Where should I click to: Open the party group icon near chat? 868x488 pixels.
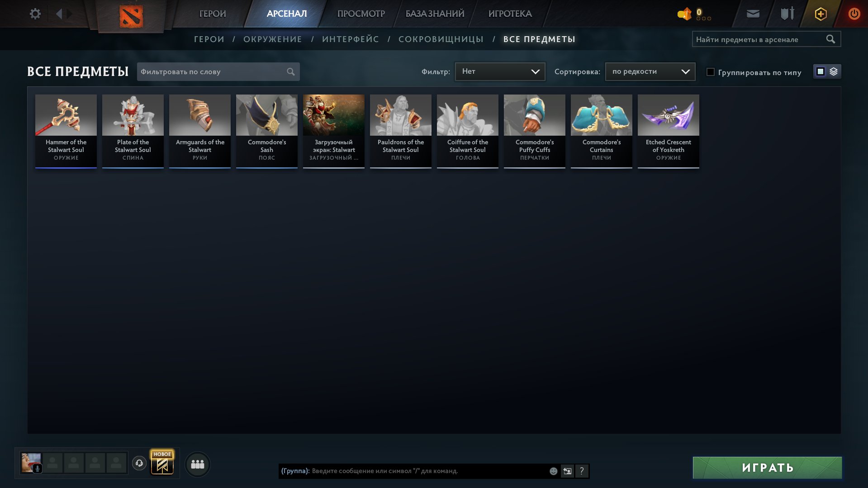tap(198, 464)
